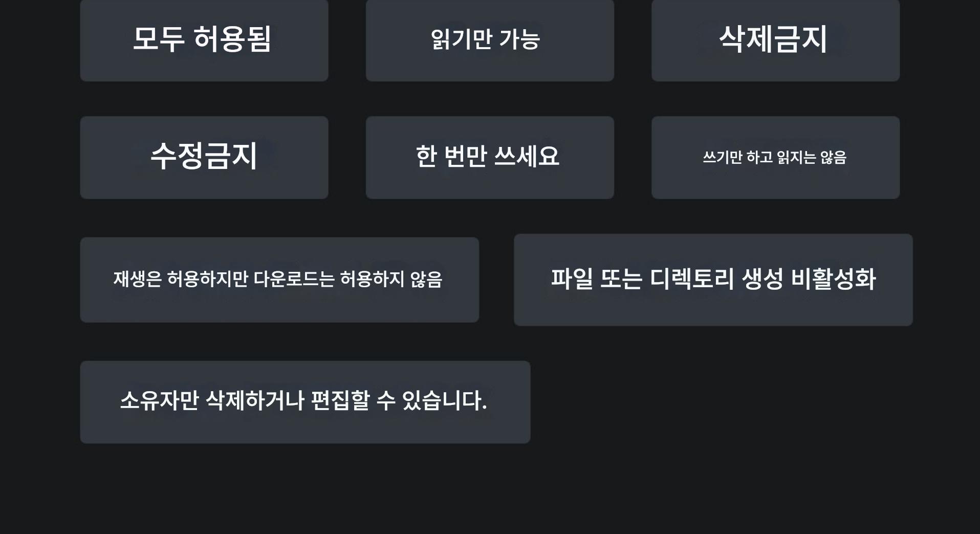Choose 소유자만 삭제하거나 편집할 수 있습니다
This screenshot has height=534, width=980.
[304, 402]
